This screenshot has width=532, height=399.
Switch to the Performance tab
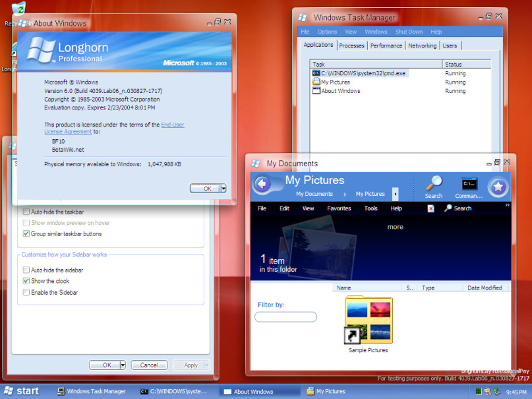point(386,46)
